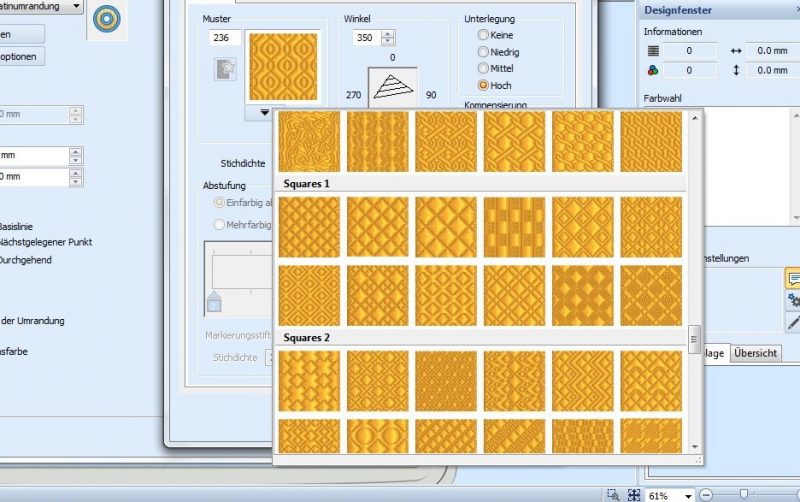The image size is (800, 502).
Task: Click the Muster number field showing 236
Action: [224, 38]
